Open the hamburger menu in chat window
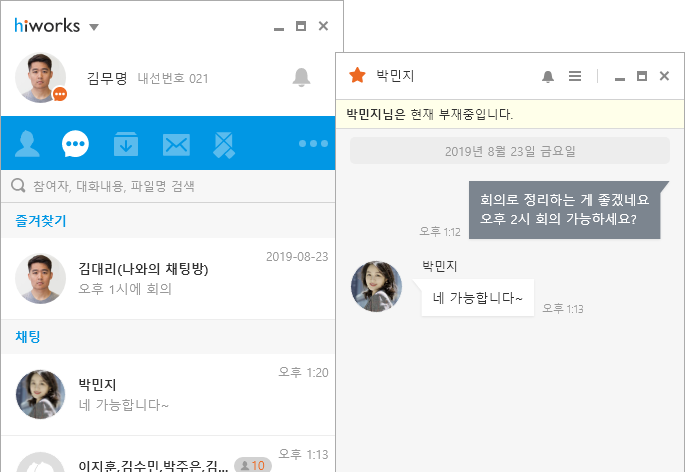This screenshot has height=472, width=688. click(575, 76)
